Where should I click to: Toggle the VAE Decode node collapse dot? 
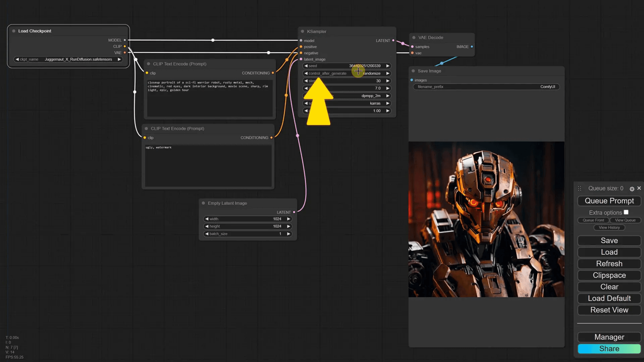click(414, 38)
